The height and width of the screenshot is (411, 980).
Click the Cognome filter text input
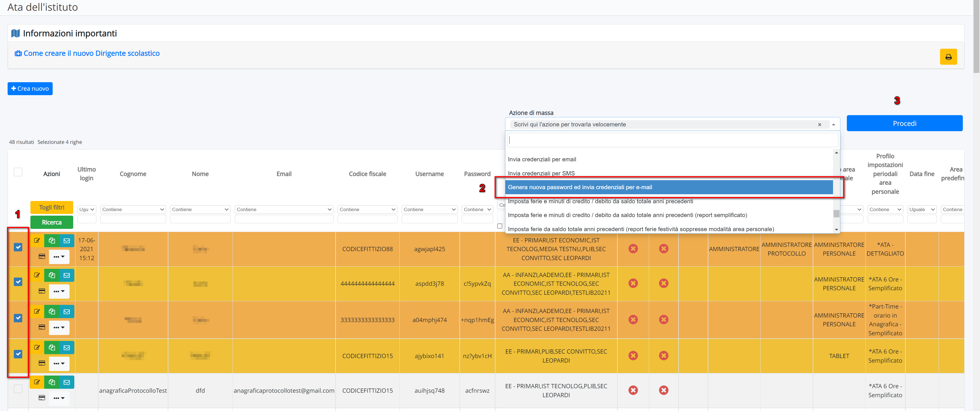(133, 219)
